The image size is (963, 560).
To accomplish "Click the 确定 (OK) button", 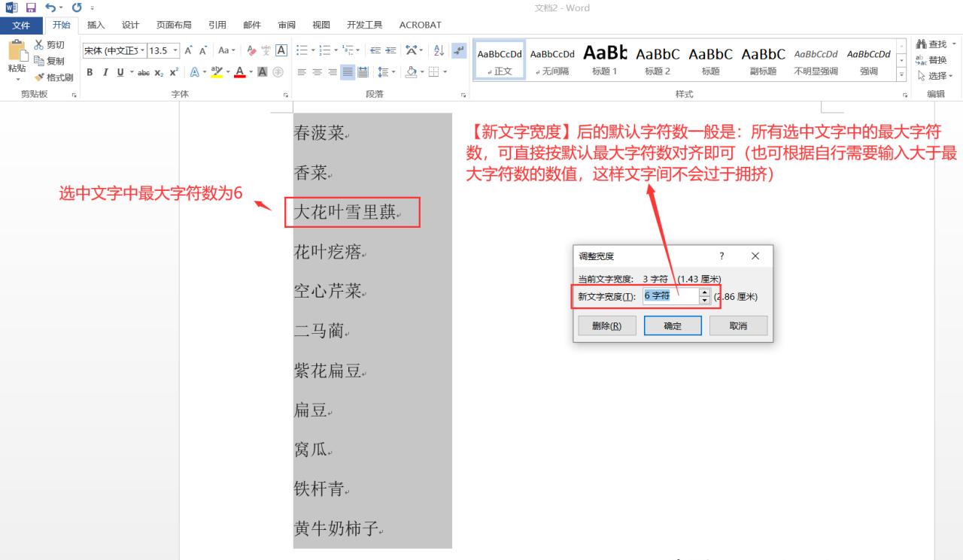I will click(673, 325).
